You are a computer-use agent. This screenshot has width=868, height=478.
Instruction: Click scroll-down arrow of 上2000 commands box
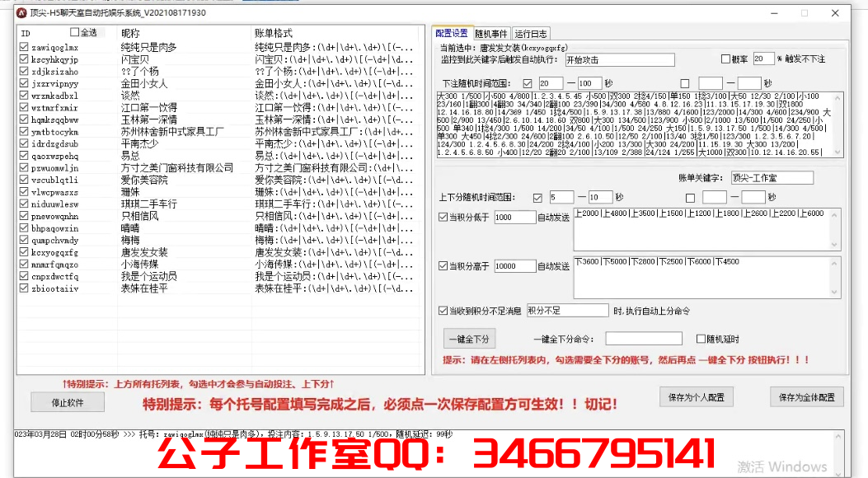(834, 245)
